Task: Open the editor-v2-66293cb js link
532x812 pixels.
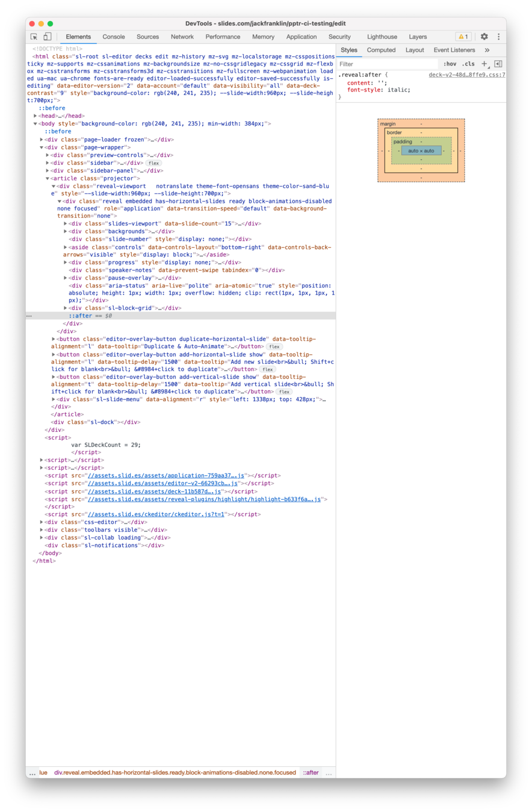Action: point(163,483)
